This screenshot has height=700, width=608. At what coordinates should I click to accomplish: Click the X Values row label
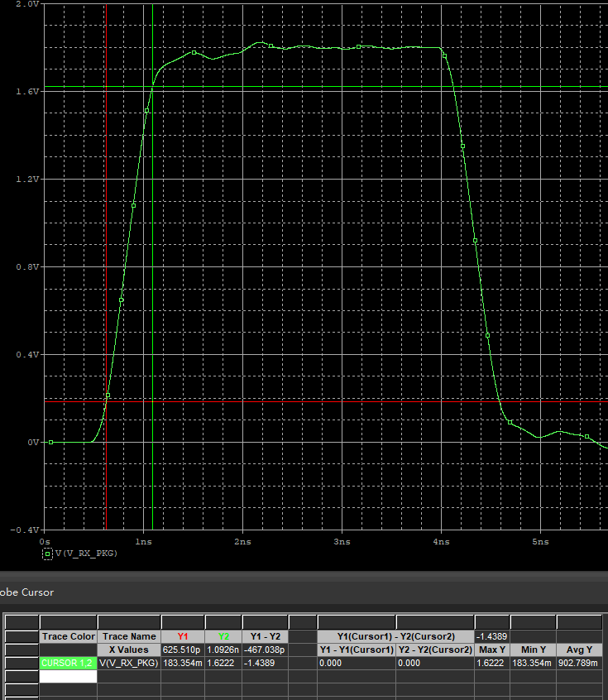[x=129, y=650]
